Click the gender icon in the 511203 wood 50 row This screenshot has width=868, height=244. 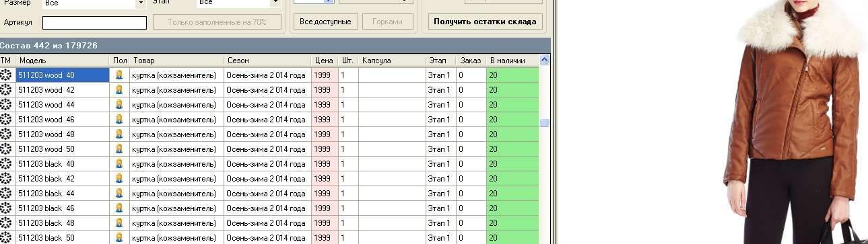tap(119, 149)
